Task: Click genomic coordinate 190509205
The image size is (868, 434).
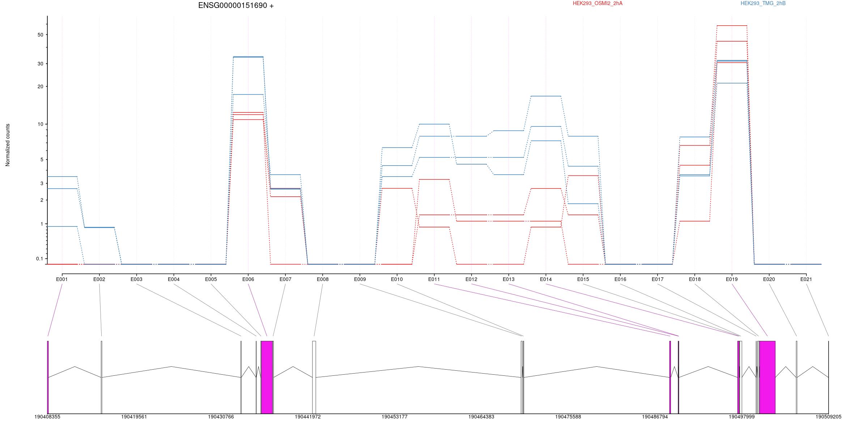Action: pos(829,417)
